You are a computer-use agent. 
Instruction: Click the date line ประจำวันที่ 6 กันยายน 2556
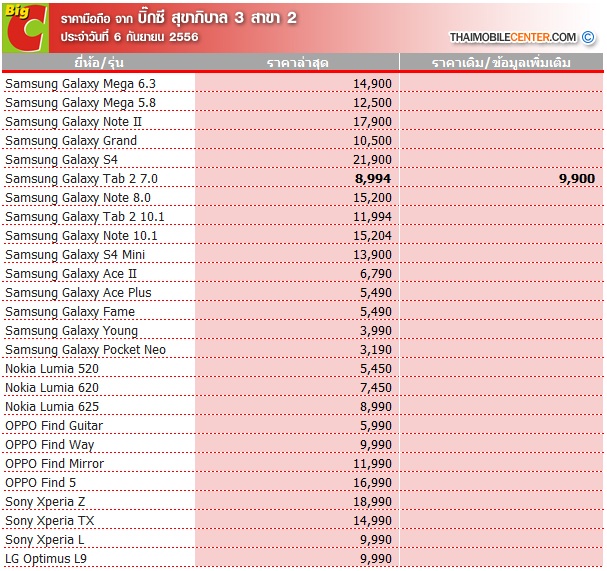129,37
